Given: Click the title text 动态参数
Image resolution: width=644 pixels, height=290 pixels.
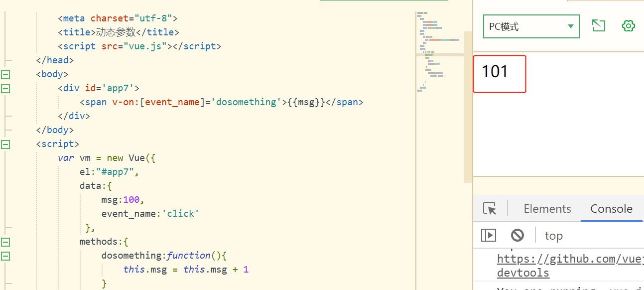Looking at the screenshot, I should [116, 32].
